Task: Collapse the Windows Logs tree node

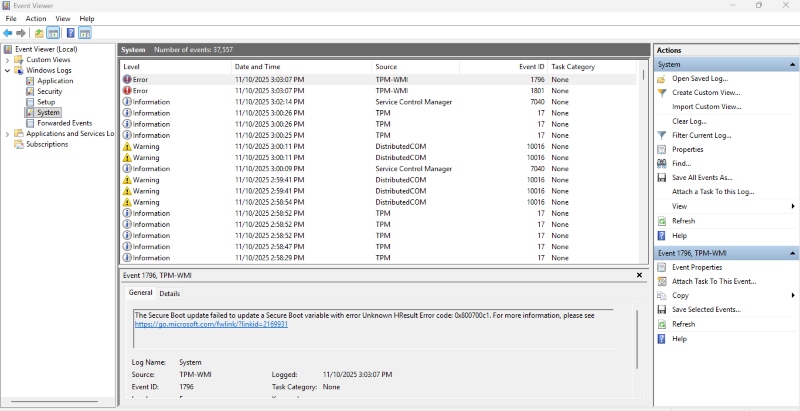Action: point(8,70)
